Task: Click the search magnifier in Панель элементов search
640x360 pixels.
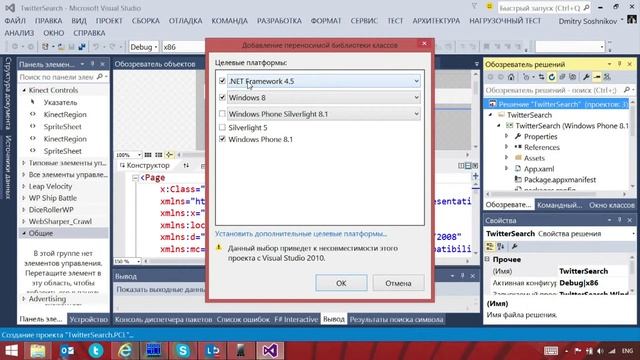Action: (x=100, y=77)
